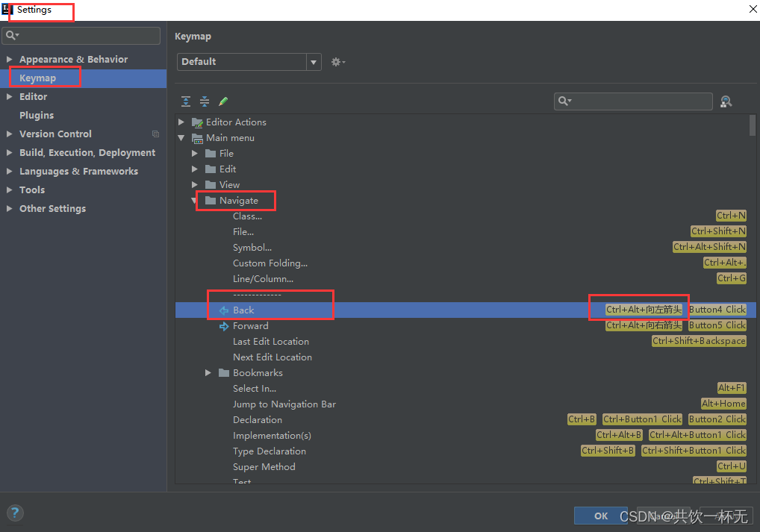Close the Settings dialog window
This screenshot has width=760, height=532.
click(x=753, y=9)
